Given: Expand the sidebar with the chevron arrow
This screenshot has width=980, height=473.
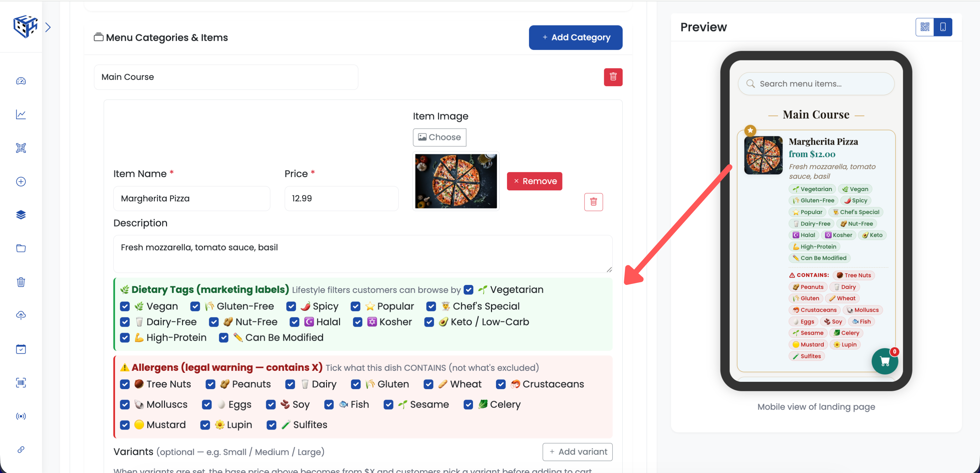Looking at the screenshot, I should 48,27.
